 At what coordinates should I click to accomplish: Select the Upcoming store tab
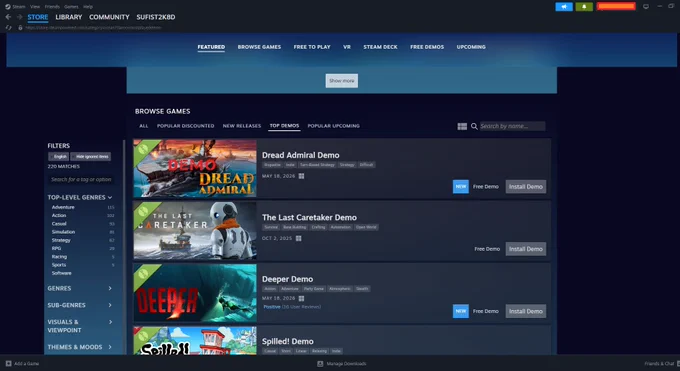pos(471,47)
